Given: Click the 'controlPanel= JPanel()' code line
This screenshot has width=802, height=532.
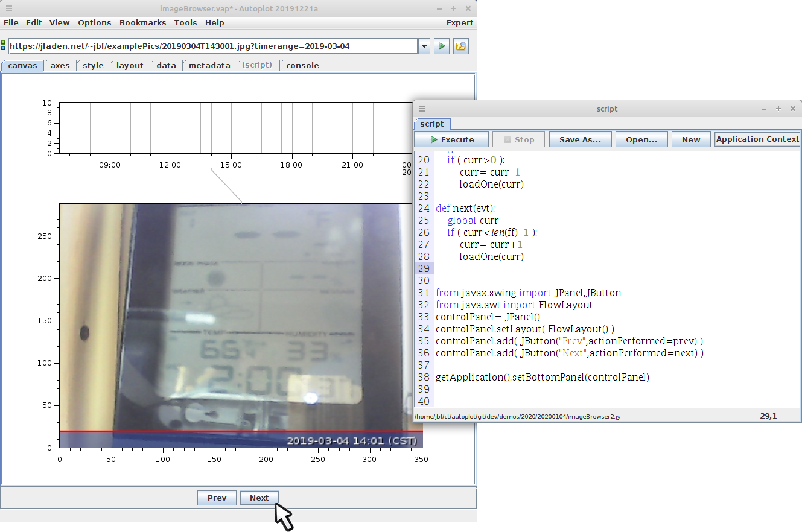Looking at the screenshot, I should (x=488, y=317).
